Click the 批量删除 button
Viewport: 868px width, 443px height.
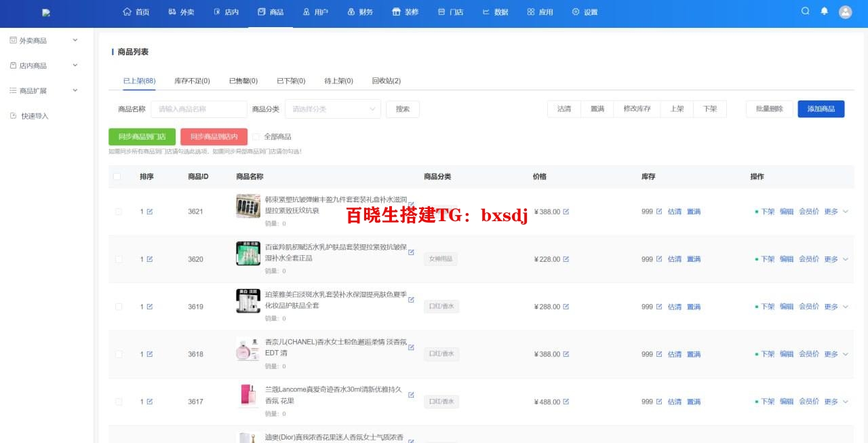pyautogui.click(x=770, y=109)
